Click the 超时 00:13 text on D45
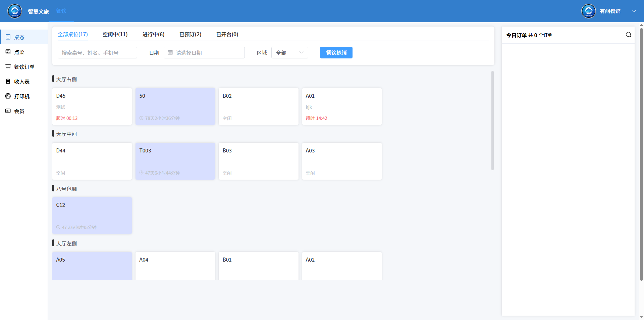This screenshot has width=644, height=320. tap(67, 118)
